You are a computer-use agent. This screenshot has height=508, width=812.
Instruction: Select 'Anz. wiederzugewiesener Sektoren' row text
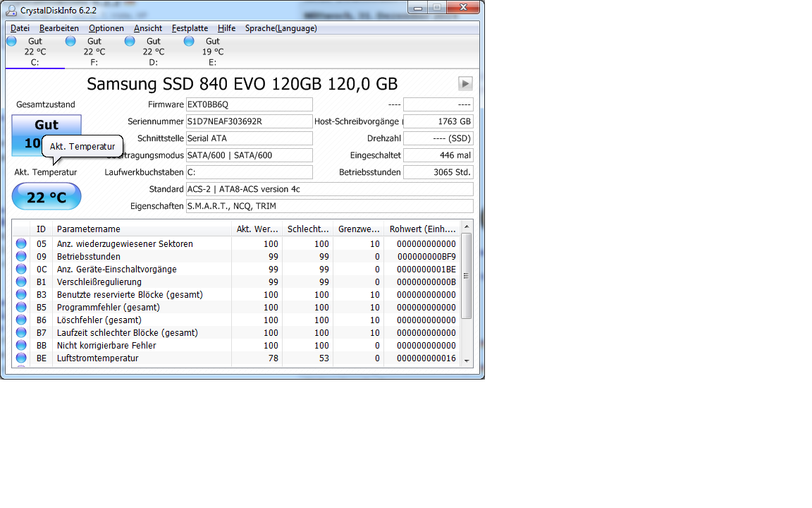125,243
